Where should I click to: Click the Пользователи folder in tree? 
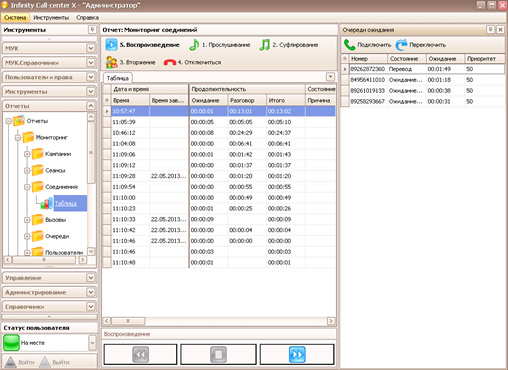57,252
